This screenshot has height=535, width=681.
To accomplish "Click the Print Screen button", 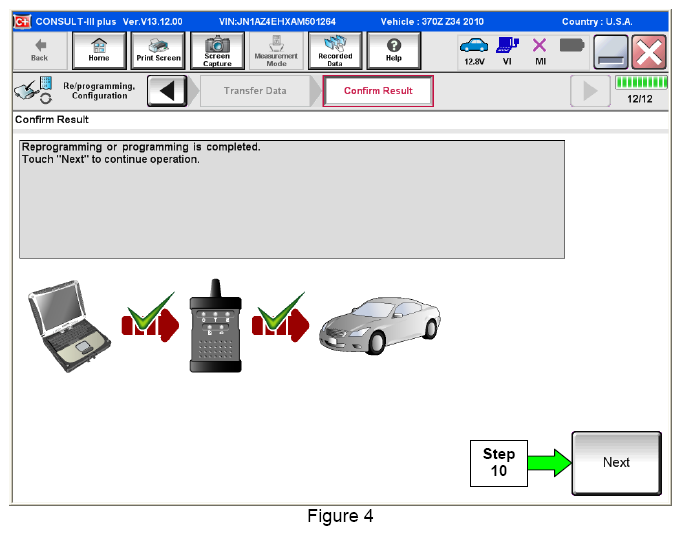I will tap(158, 50).
